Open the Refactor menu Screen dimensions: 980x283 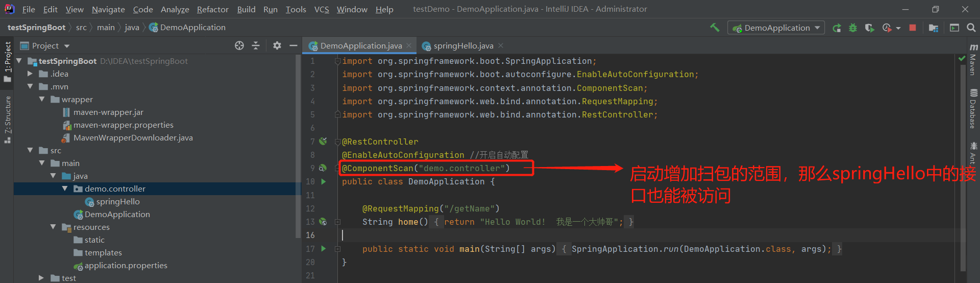[x=212, y=9]
